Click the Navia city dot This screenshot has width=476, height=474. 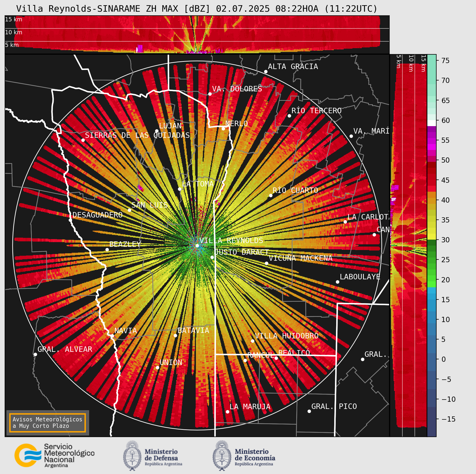112,336
